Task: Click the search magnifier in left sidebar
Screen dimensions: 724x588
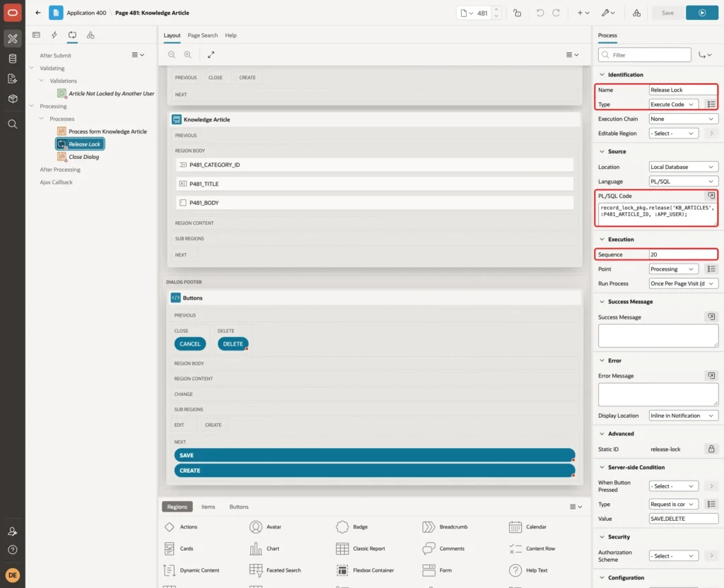Action: click(13, 124)
